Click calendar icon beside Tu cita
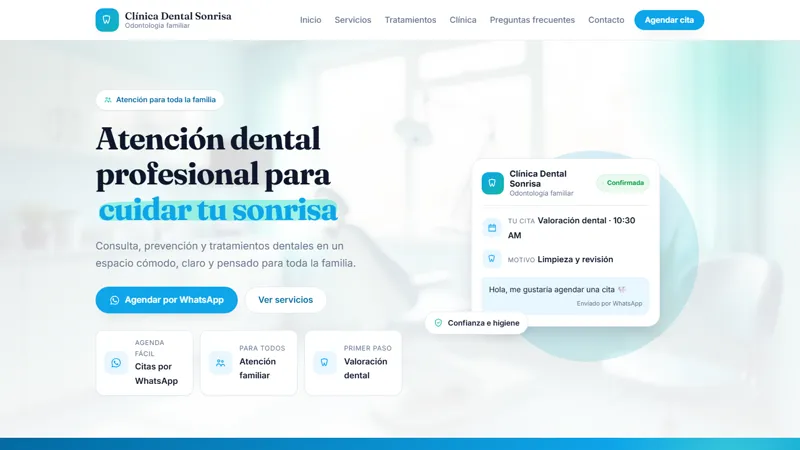This screenshot has height=450, width=800. click(x=492, y=228)
